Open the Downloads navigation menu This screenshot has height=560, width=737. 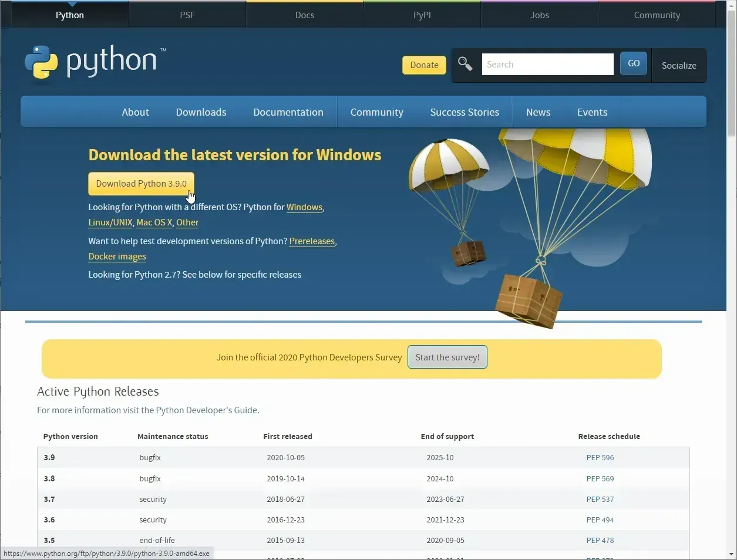point(201,112)
